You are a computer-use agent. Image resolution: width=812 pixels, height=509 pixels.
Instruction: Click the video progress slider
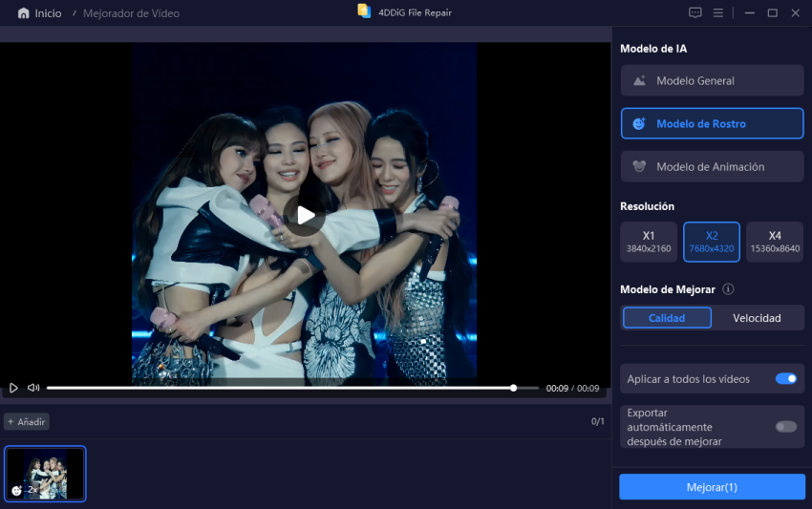(x=287, y=388)
